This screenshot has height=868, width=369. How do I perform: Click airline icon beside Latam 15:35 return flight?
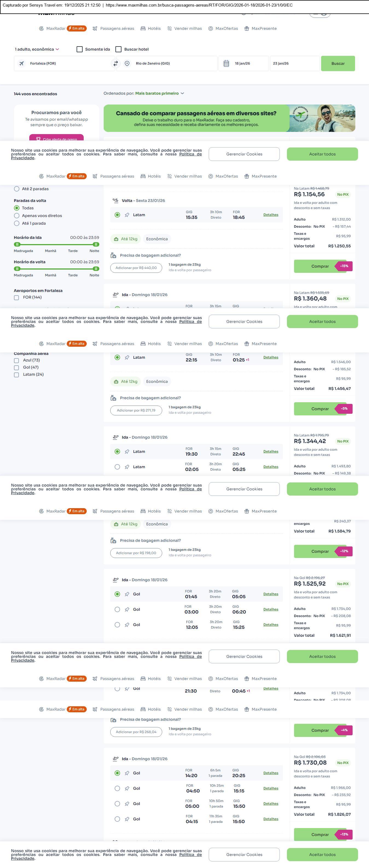(x=127, y=215)
